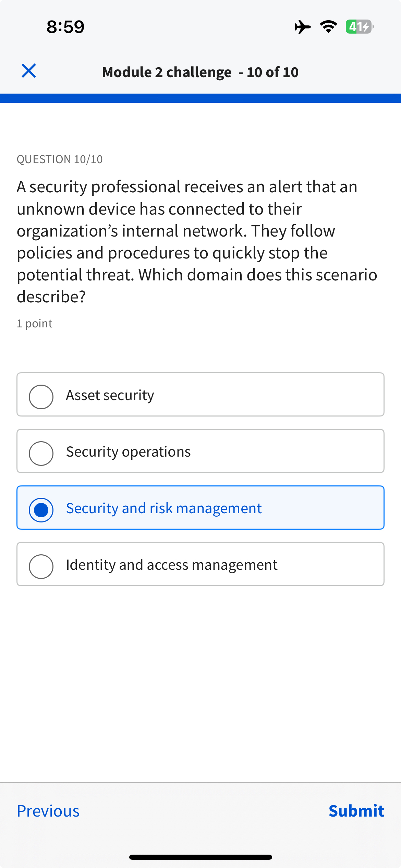Tap the blue quiz progress bar
401x868 pixels.
(x=200, y=98)
